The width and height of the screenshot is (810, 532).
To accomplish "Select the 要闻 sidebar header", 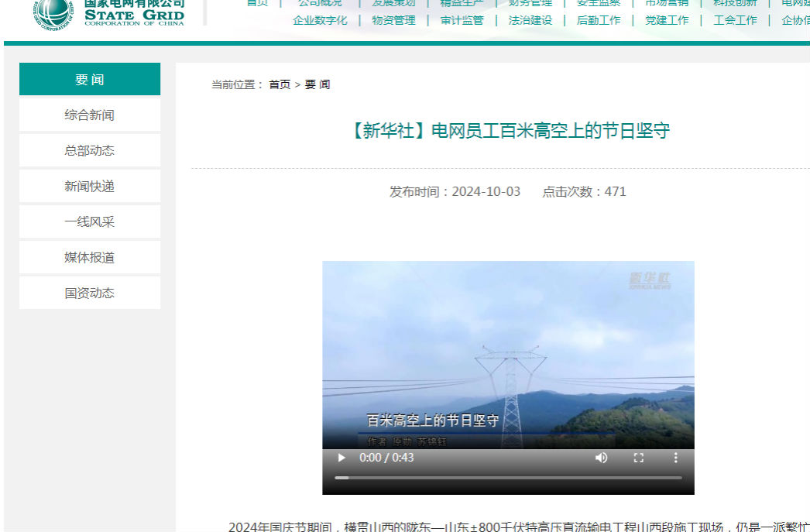I will coord(90,79).
